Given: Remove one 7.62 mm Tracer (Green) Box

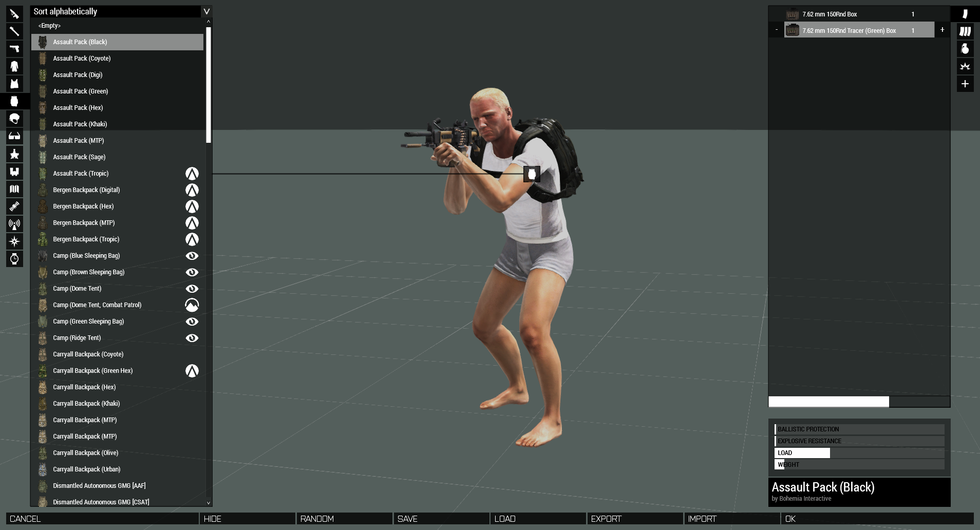Looking at the screenshot, I should tap(776, 30).
